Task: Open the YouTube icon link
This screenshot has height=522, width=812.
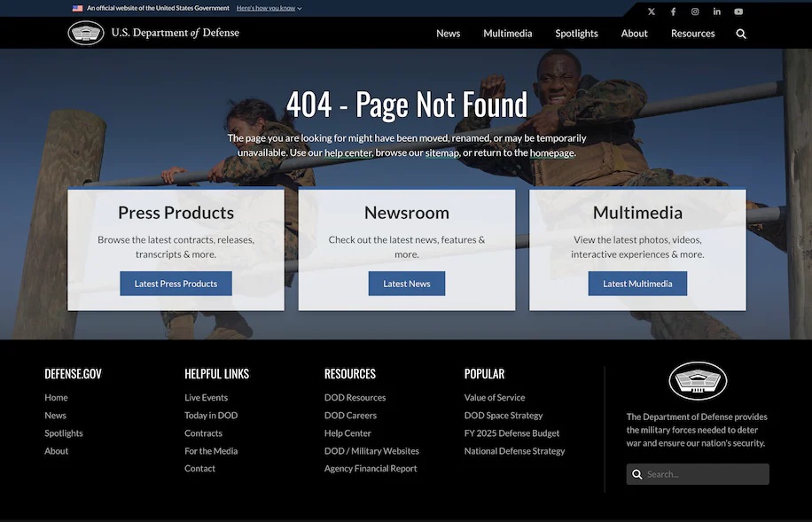Action: pyautogui.click(x=738, y=12)
